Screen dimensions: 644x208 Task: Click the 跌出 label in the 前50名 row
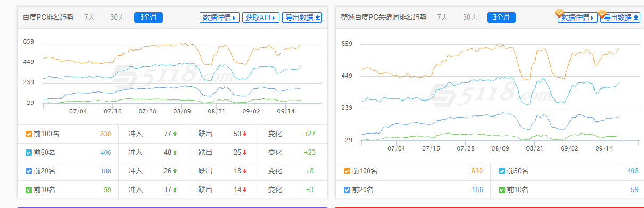(205, 153)
